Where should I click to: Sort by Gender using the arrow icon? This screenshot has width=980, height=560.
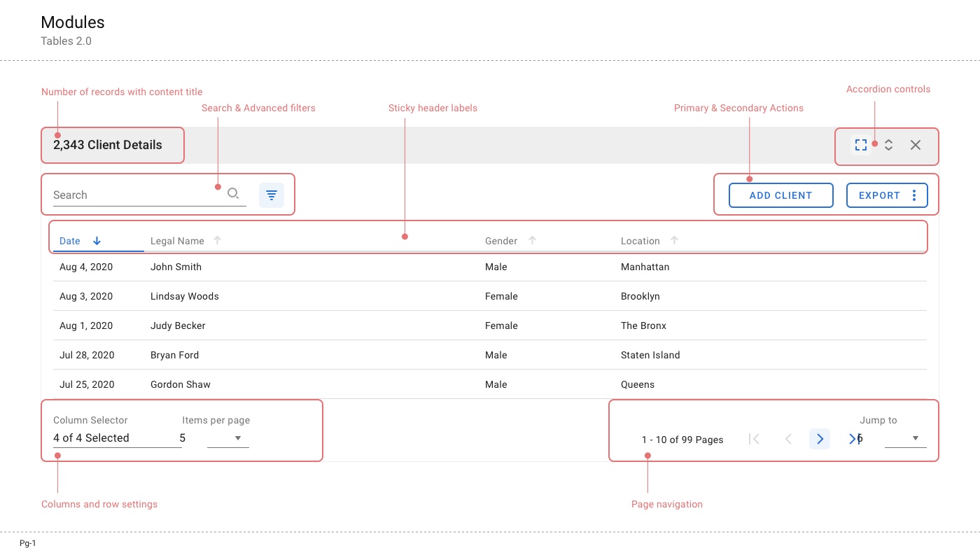532,240
